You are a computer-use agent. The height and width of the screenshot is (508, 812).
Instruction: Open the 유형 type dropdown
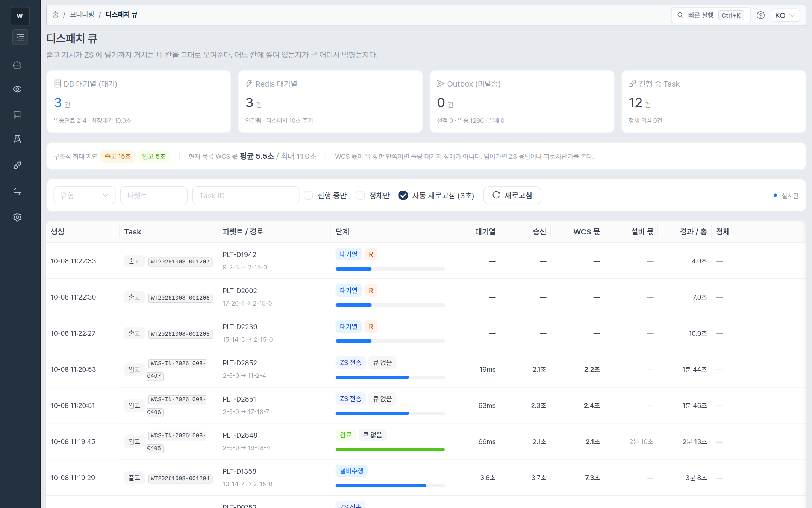coord(85,195)
